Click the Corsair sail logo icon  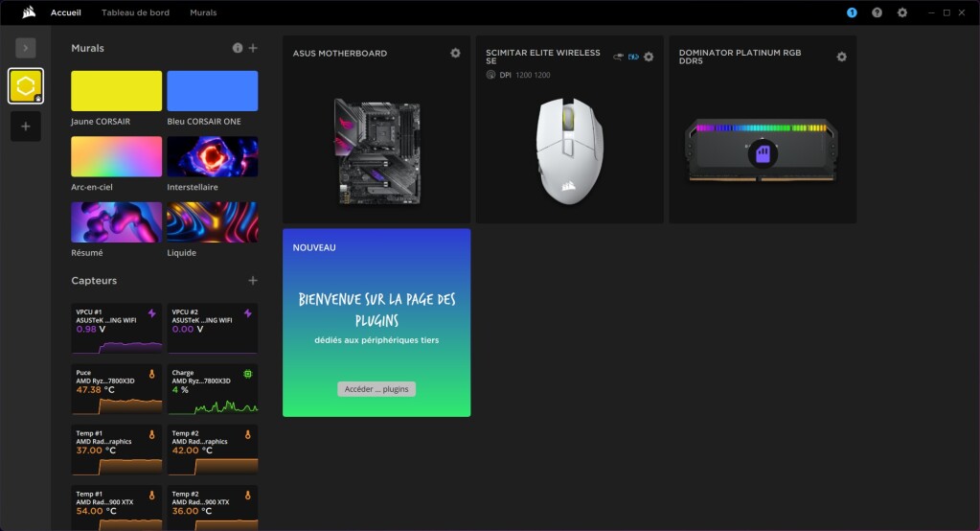[x=29, y=12]
